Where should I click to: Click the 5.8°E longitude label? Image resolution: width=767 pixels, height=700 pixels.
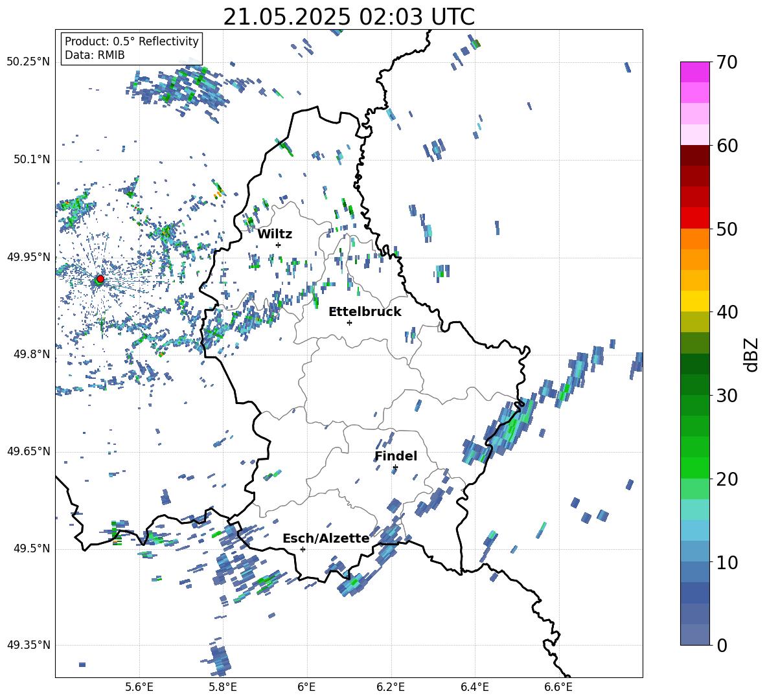pos(223,687)
